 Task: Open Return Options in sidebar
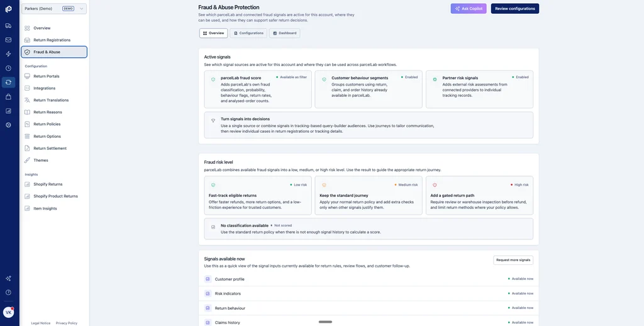coord(54,137)
